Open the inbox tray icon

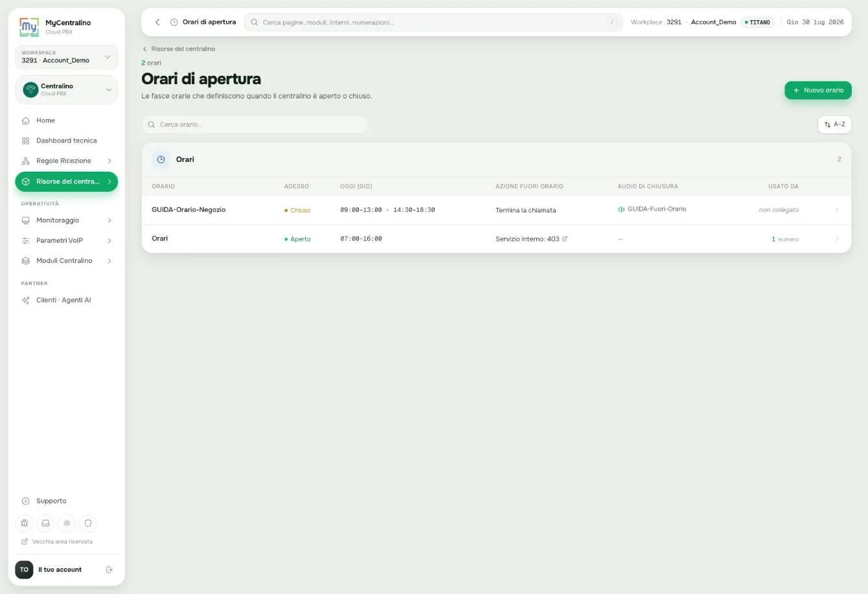click(46, 523)
